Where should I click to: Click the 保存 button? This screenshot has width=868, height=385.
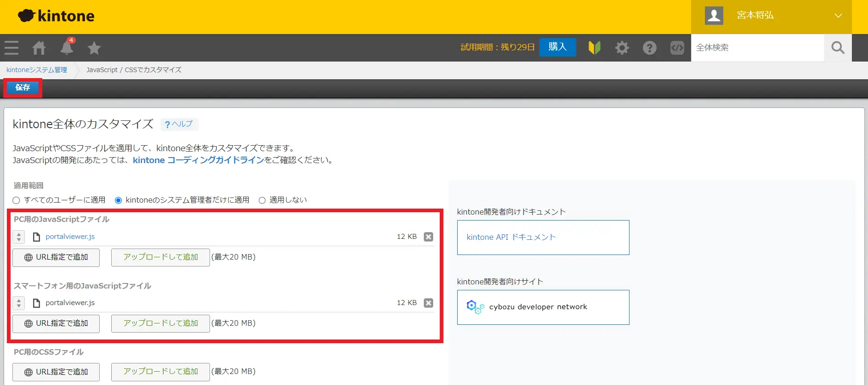(x=23, y=87)
